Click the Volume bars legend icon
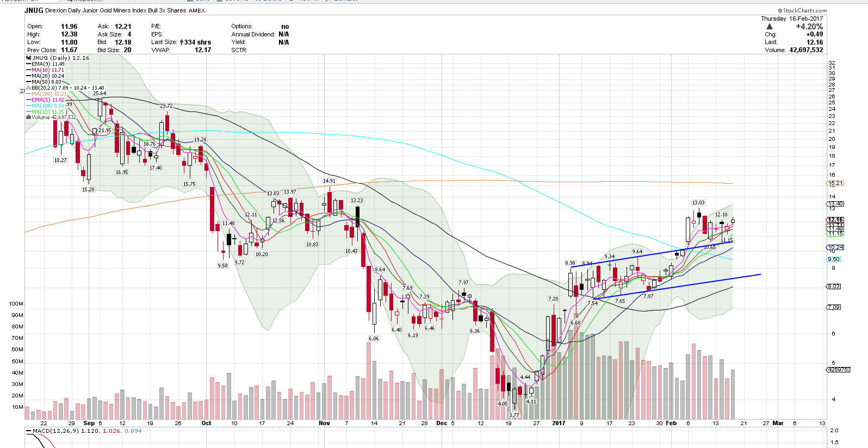The image size is (868, 448). click(28, 117)
